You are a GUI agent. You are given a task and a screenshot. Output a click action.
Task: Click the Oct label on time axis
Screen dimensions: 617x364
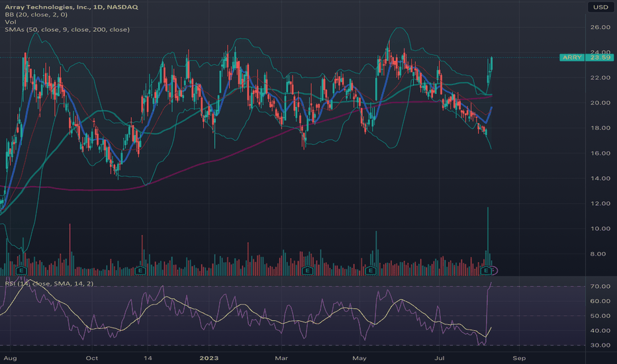91,358
